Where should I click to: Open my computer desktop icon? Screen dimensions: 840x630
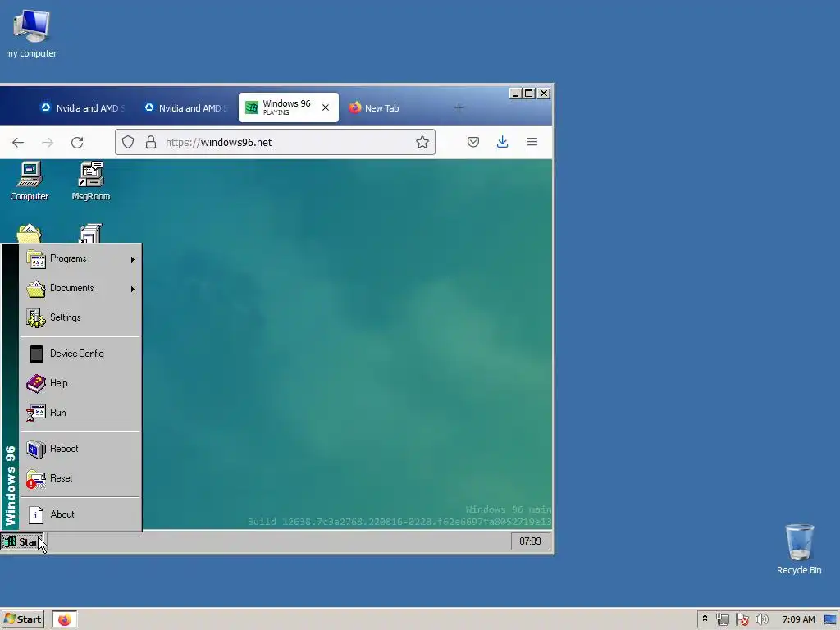(31, 34)
